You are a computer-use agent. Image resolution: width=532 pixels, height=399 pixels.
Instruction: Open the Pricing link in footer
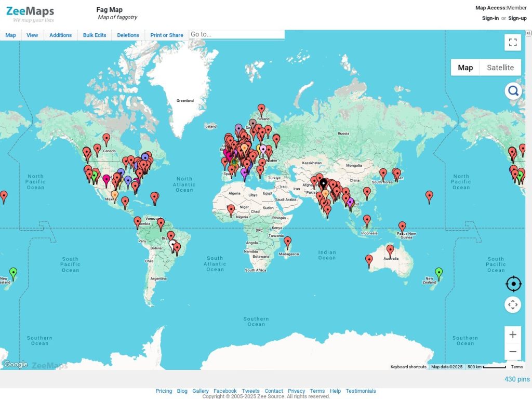[x=164, y=391]
